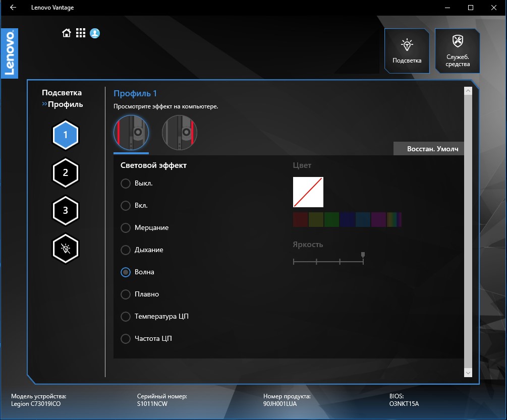Pick the dark blue color swatch
The image size is (507, 420).
pos(347,220)
